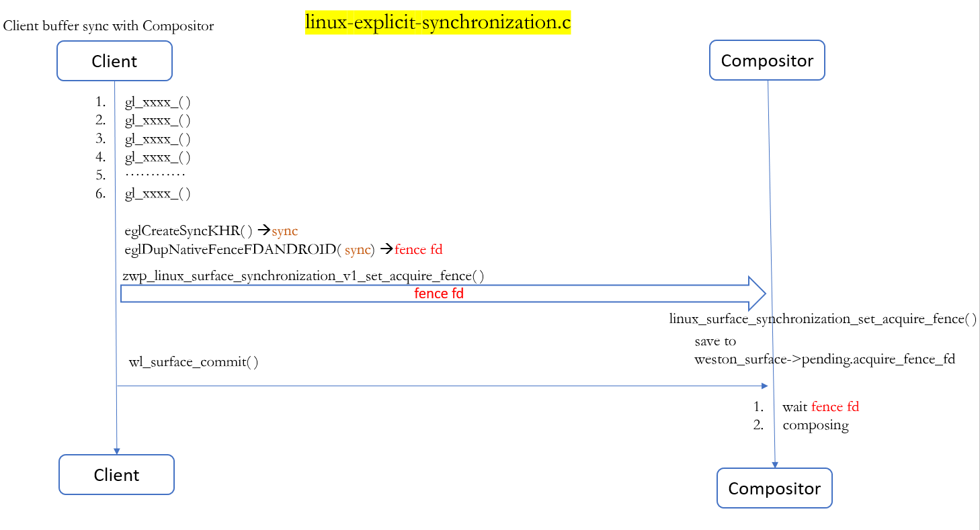This screenshot has width=980, height=530.
Task: Select weston_surface->pending.acquire_fence_fd text
Action: click(x=825, y=359)
